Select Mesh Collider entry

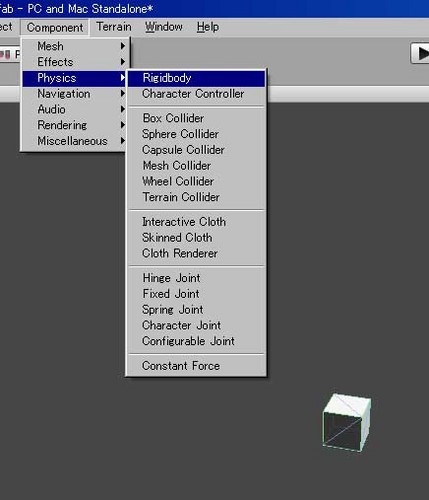click(196, 165)
